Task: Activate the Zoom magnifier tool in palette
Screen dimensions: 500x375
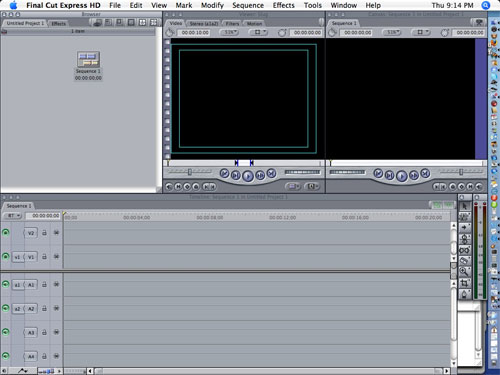Action: [465, 272]
